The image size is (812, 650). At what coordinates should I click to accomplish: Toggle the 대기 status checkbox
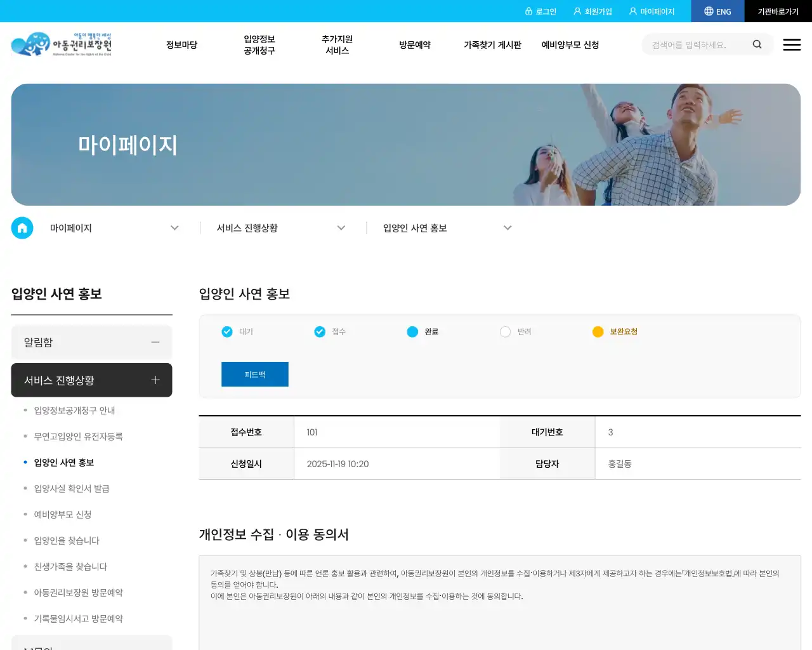226,331
